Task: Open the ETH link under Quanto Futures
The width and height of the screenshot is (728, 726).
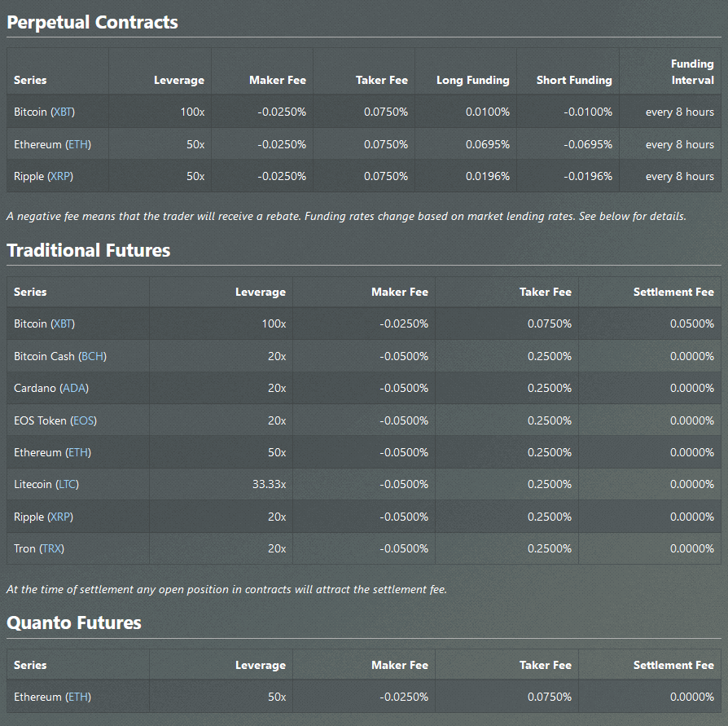Action: point(78,697)
